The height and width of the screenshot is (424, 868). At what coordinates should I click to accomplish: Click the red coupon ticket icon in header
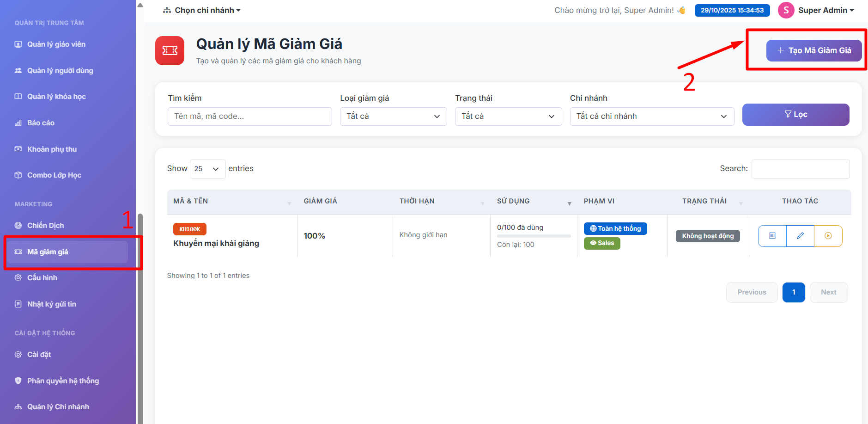[170, 50]
